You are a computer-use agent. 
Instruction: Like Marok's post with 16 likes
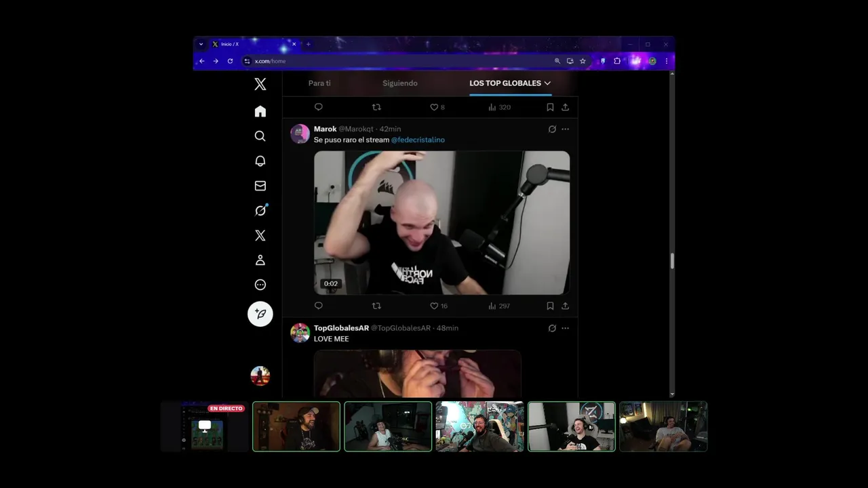[x=439, y=306]
